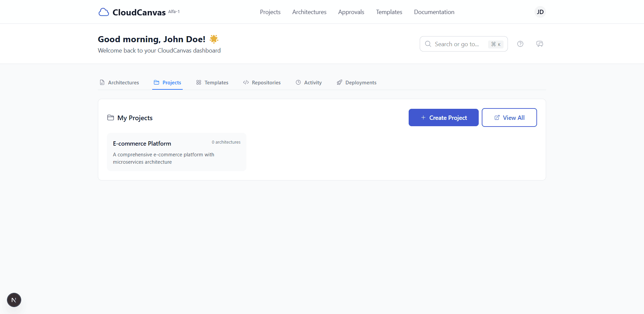This screenshot has width=644, height=314.
Task: Open the Templates dashboard tab
Action: click(x=212, y=82)
